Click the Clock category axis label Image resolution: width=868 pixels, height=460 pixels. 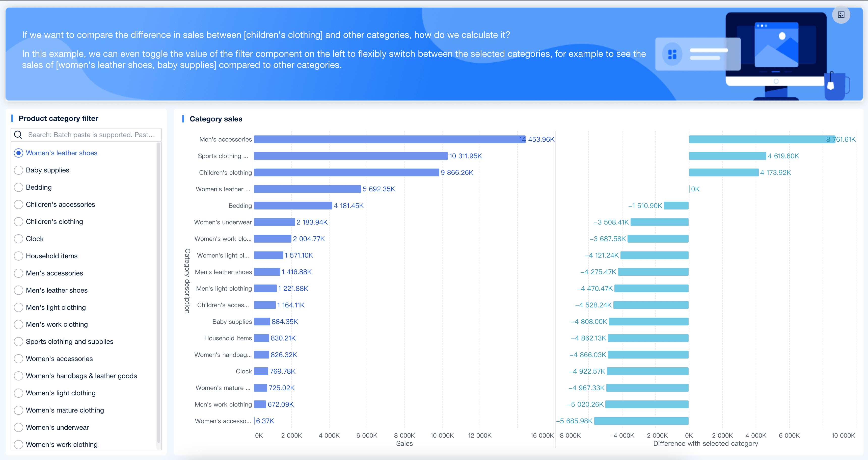[x=243, y=371]
